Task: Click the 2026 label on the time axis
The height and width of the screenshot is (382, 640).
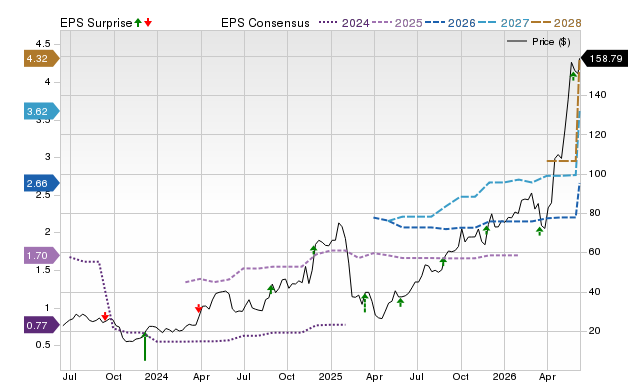Action: pyautogui.click(x=504, y=376)
